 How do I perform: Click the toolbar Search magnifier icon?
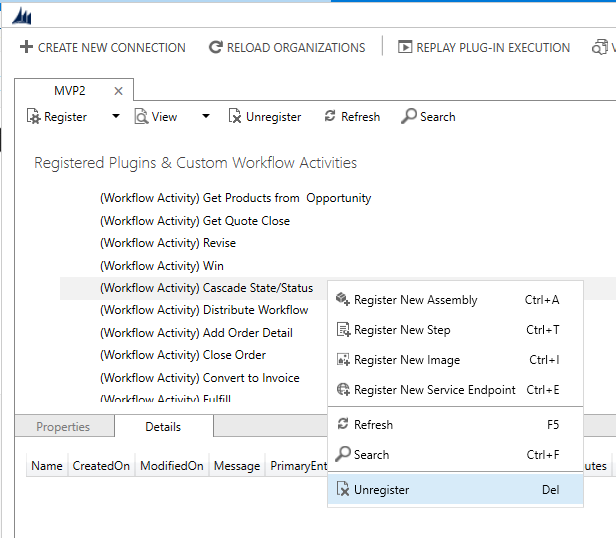point(409,116)
